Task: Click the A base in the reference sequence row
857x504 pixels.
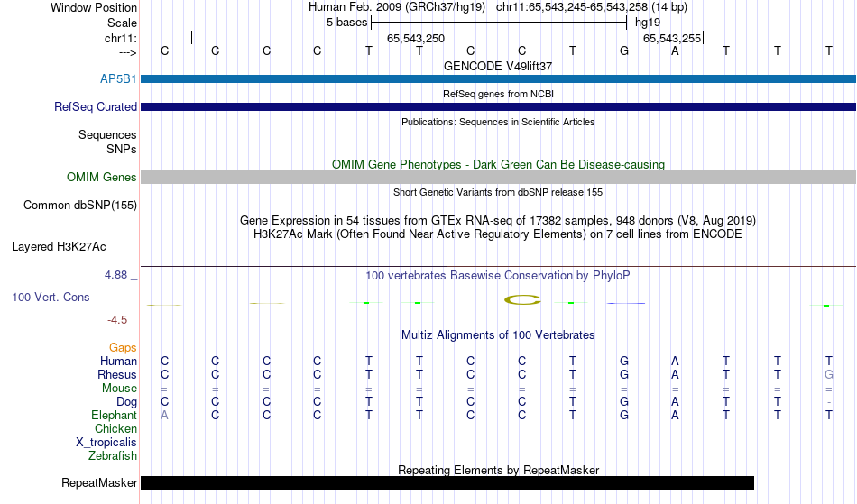Action: 675,51
